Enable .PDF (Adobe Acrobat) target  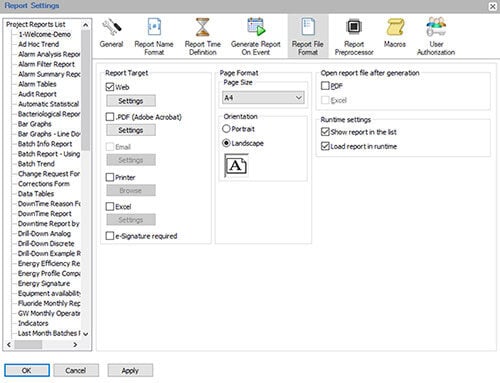tap(110, 117)
